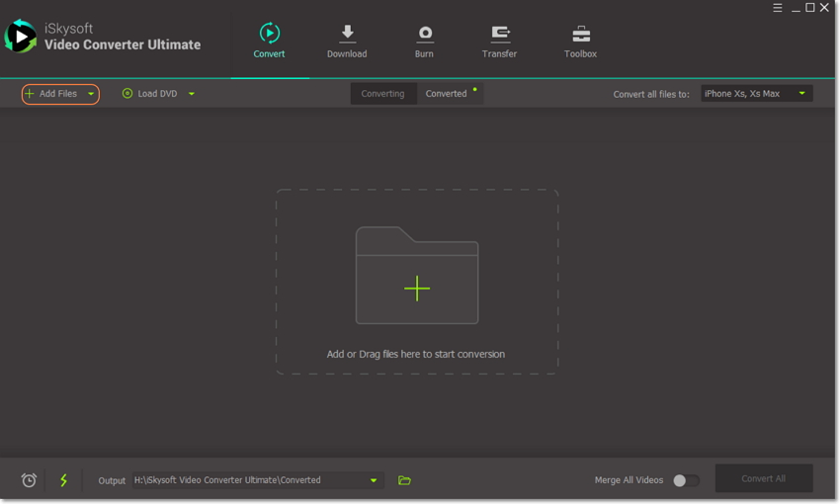The height and width of the screenshot is (504, 840).
Task: Open the Toolbox section
Action: coord(580,34)
